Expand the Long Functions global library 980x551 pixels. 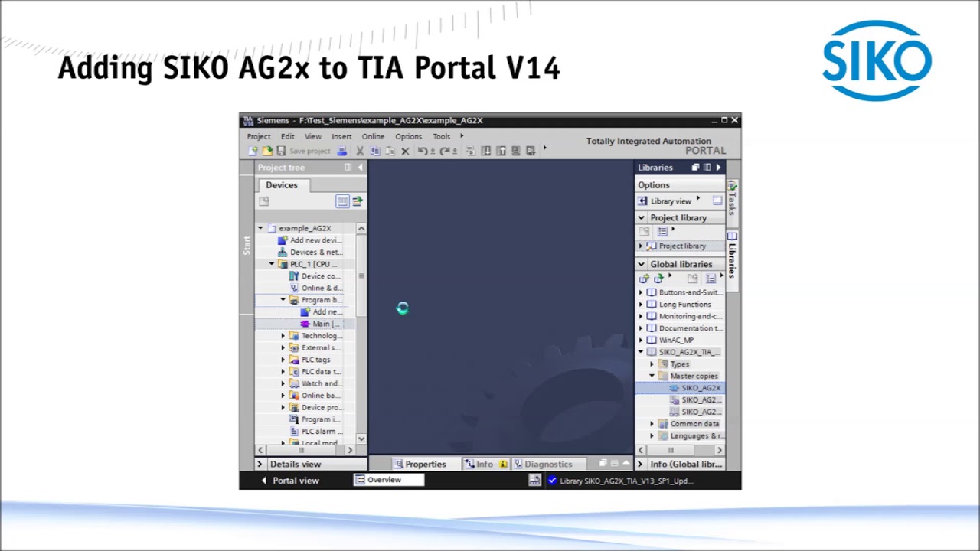pos(641,305)
